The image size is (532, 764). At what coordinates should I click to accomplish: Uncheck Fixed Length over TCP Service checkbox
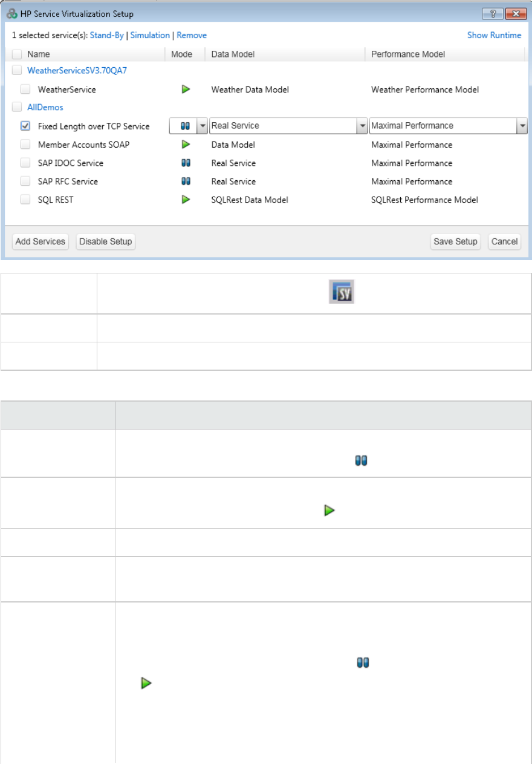(25, 126)
